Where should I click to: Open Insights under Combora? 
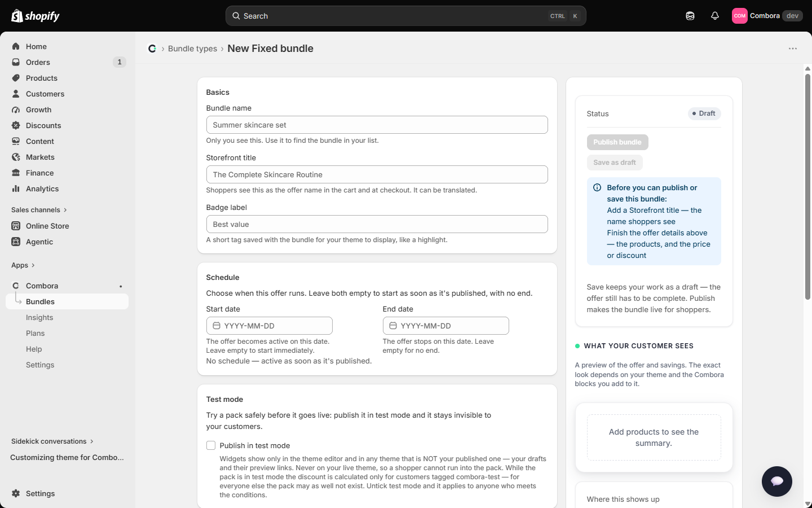click(67, 317)
